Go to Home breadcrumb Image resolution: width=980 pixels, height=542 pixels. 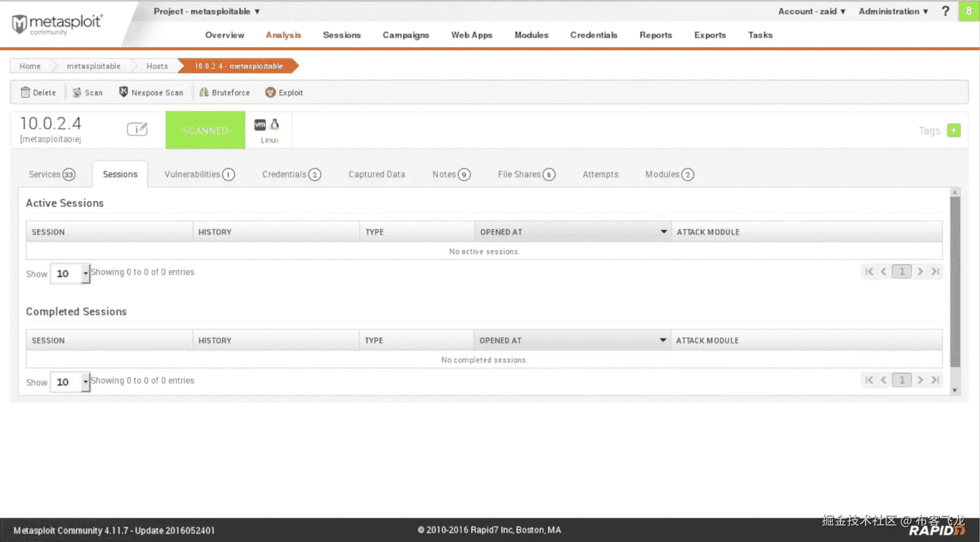30,66
